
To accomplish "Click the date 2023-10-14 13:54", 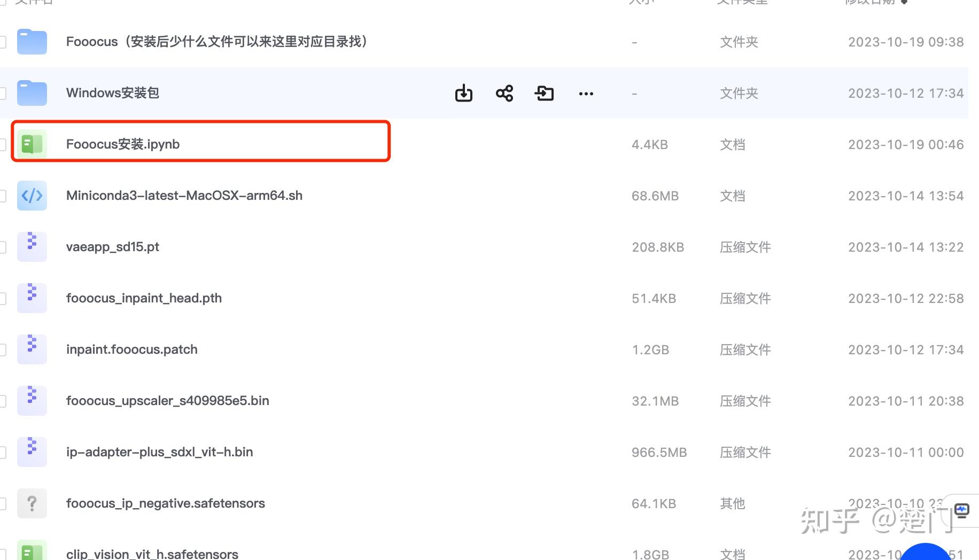I will click(x=906, y=196).
